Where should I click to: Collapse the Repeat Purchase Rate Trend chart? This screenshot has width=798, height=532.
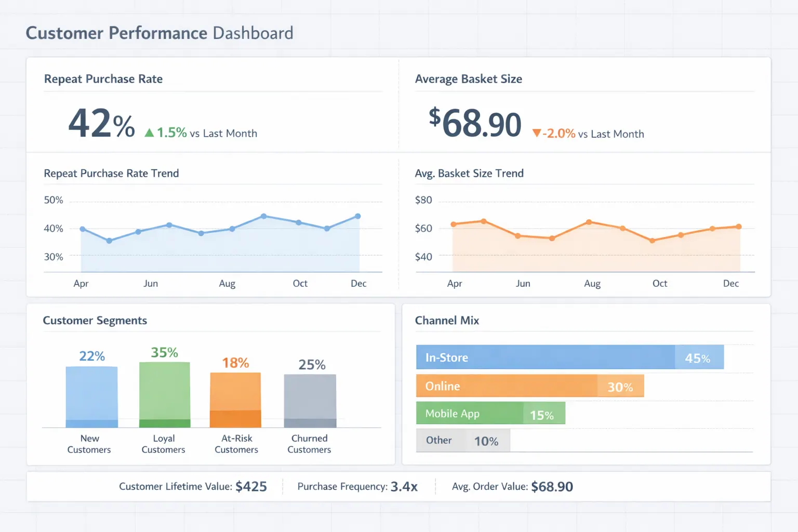tap(111, 173)
